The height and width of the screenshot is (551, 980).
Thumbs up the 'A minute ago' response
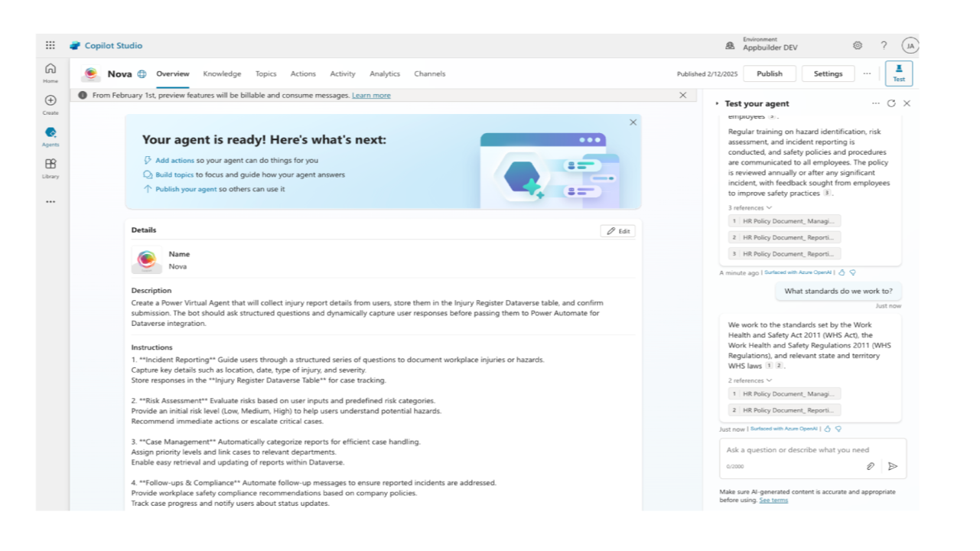pyautogui.click(x=842, y=272)
